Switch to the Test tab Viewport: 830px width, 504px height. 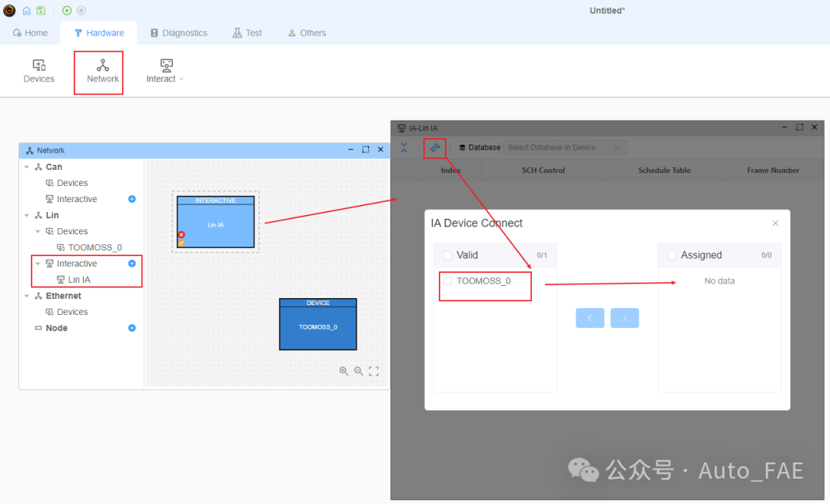coord(247,33)
